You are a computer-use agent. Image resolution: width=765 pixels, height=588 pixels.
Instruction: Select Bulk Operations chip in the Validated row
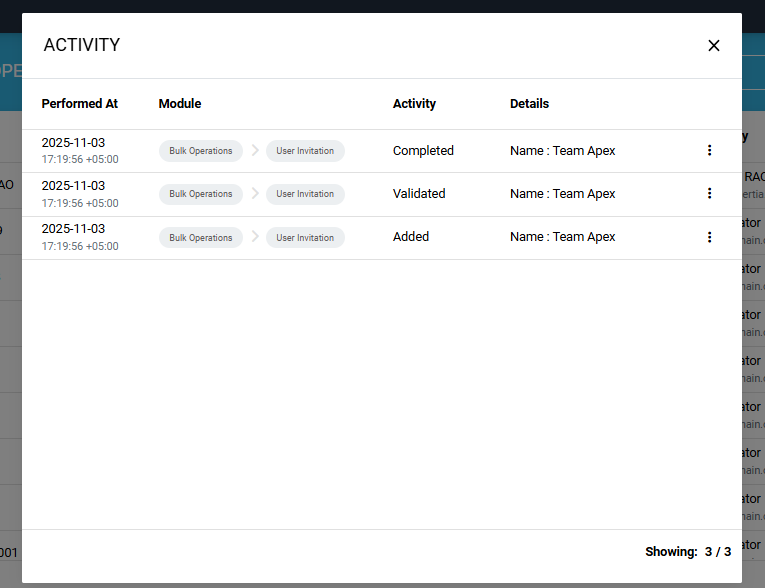coord(200,194)
